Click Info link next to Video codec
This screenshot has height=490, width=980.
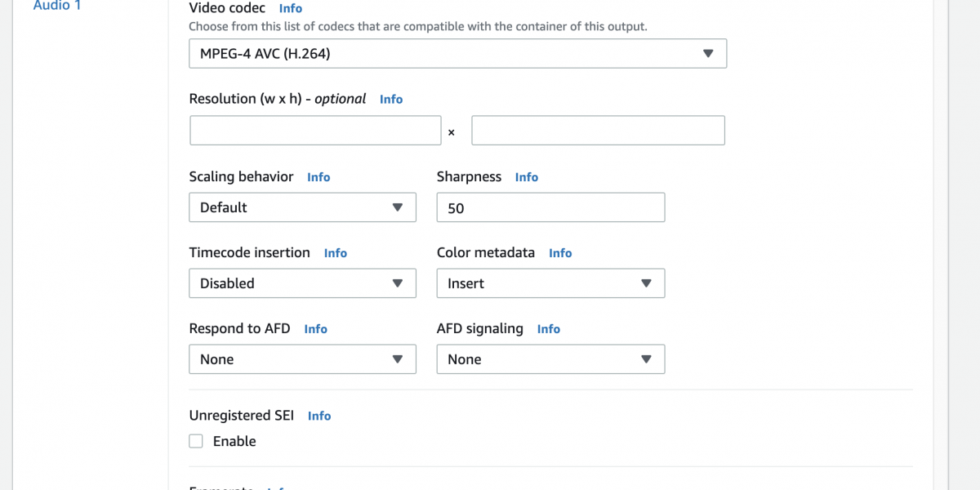tap(290, 8)
